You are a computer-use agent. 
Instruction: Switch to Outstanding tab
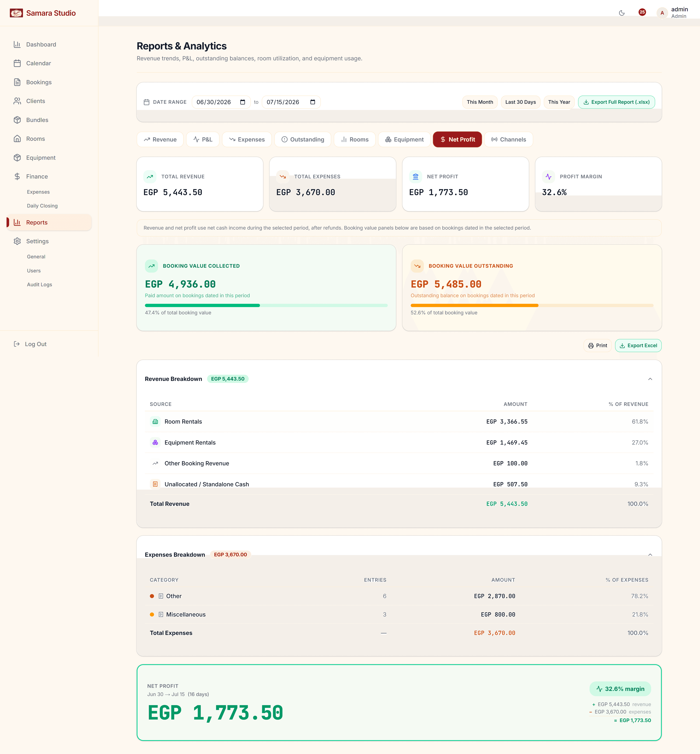303,139
